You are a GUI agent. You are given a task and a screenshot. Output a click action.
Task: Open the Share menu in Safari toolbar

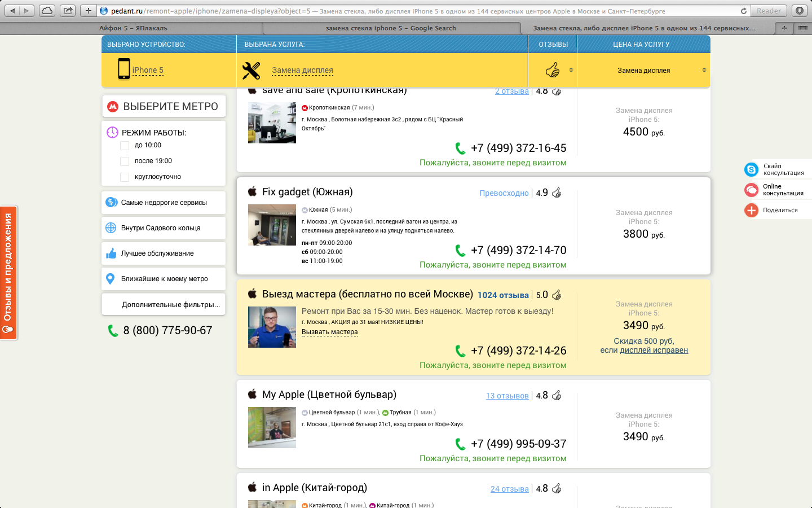68,11
